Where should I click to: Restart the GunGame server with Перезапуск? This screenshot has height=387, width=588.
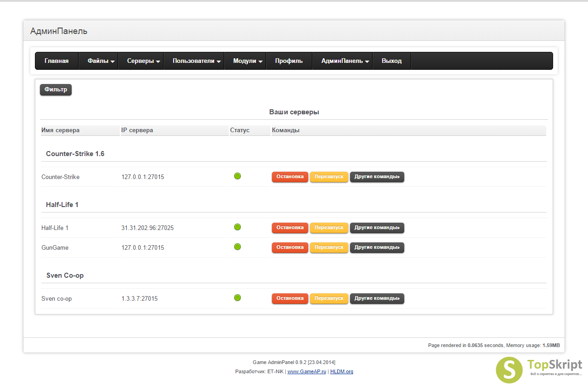pos(329,247)
